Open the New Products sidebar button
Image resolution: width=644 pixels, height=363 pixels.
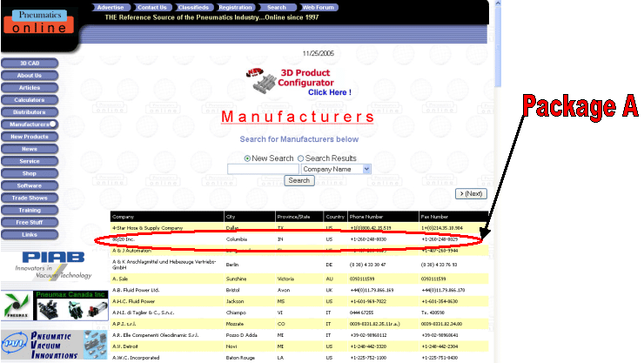(x=30, y=137)
